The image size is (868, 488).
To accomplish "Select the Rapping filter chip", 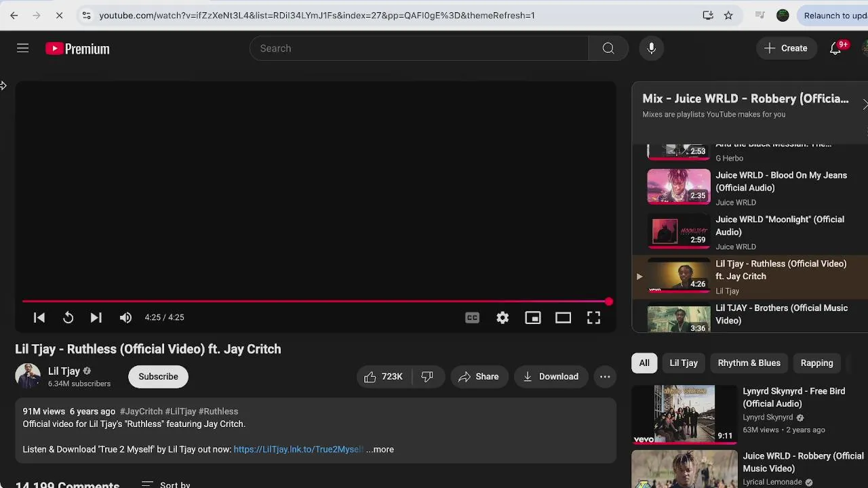I will pyautogui.click(x=816, y=363).
